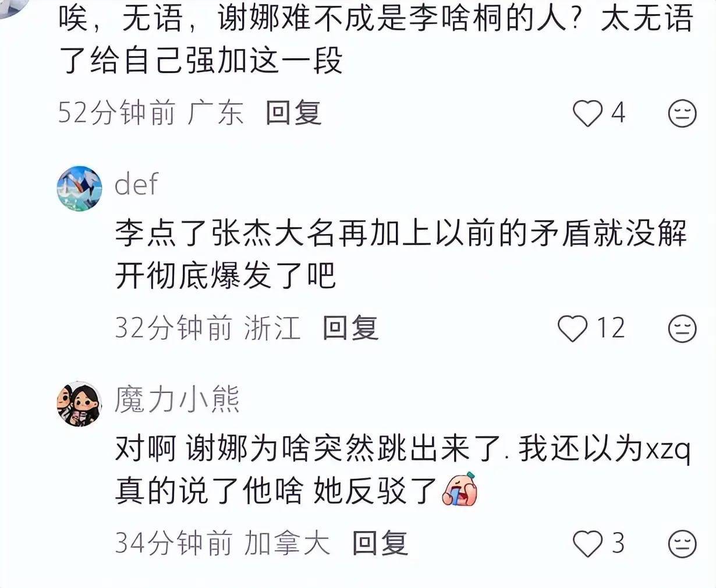
Task: Click the crying emoji in 魔力小熊's comment
Action: pyautogui.click(x=459, y=489)
